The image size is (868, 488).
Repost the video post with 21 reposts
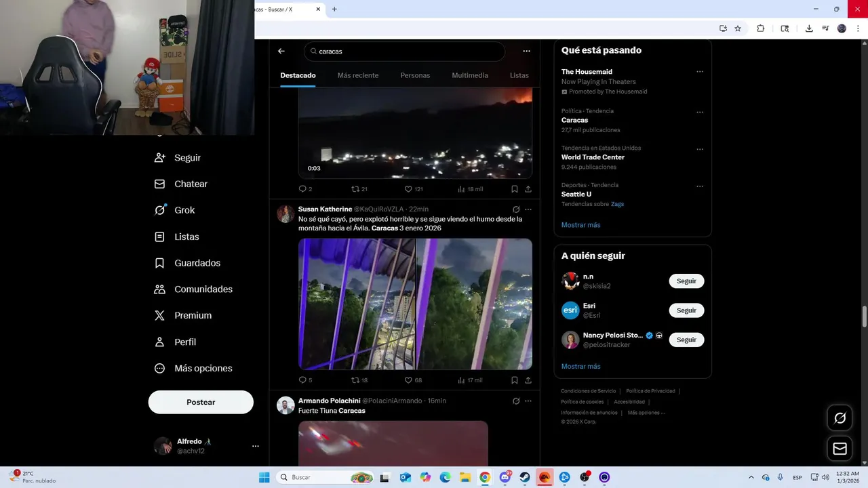(x=359, y=189)
